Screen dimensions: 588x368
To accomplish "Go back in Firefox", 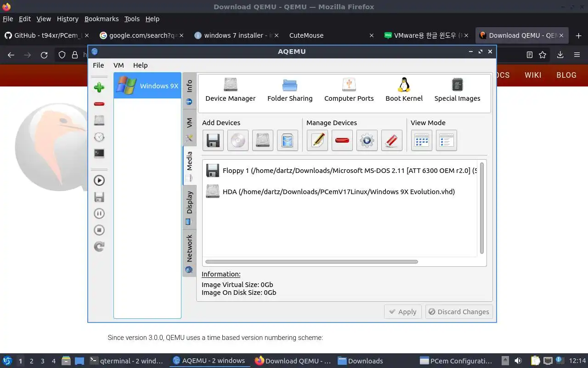I will pos(11,55).
